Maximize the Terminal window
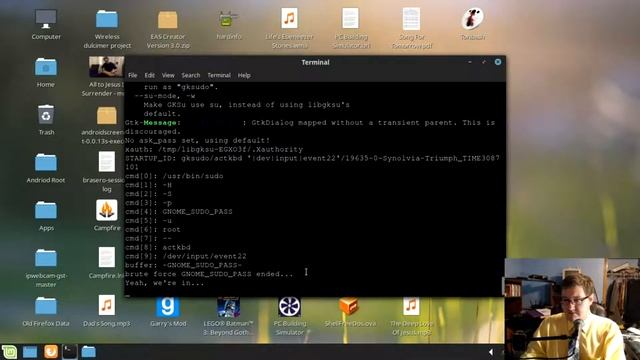Screen dimensions: 640x360 pos(484,62)
